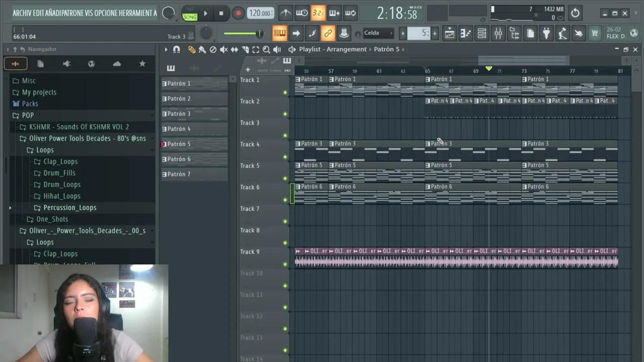Viewport: 644px width, 362px height.
Task: Click the tempo field showing 120.000
Action: [261, 14]
